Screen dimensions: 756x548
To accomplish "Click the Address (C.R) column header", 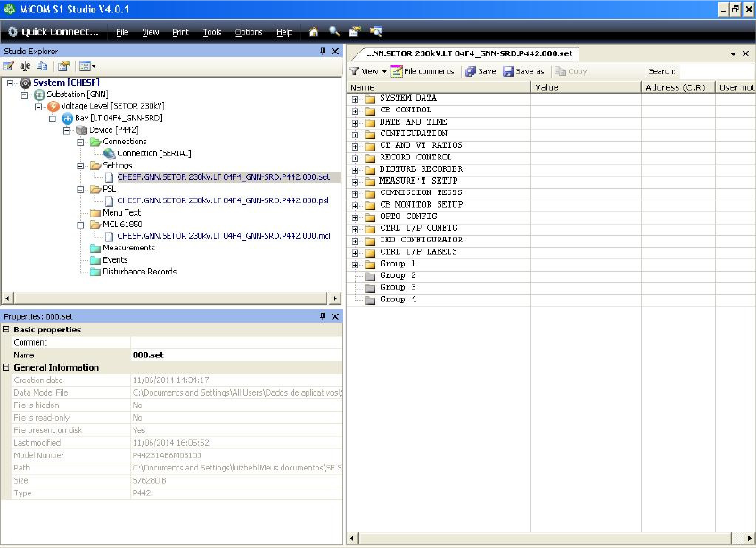I will coord(678,87).
